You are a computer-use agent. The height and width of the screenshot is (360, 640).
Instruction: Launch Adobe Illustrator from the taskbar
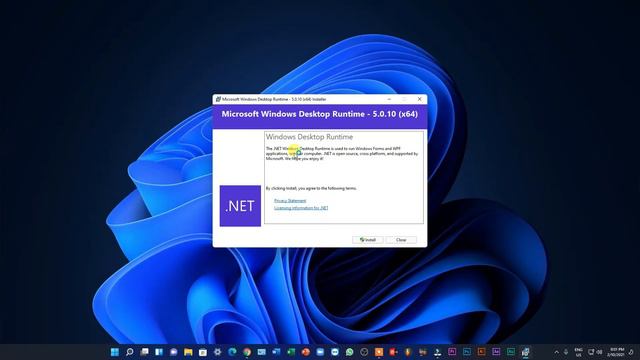(x=482, y=352)
